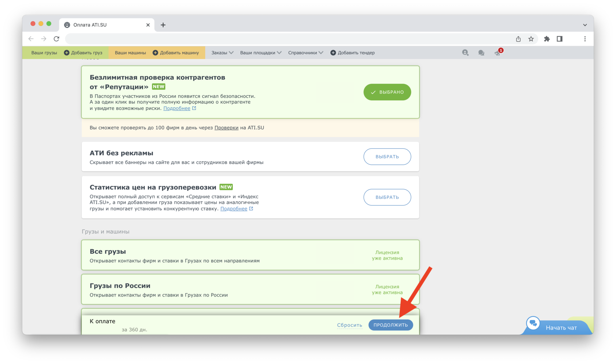Image resolution: width=616 pixels, height=364 pixels.
Task: Go forward with browser forward arrow
Action: (x=44, y=39)
